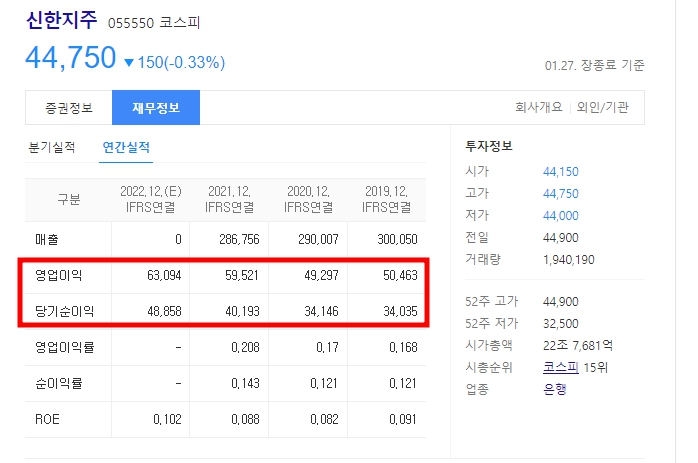The width and height of the screenshot is (698, 463).
Task: Click the 저가 value 44,000
Action: 560,215
